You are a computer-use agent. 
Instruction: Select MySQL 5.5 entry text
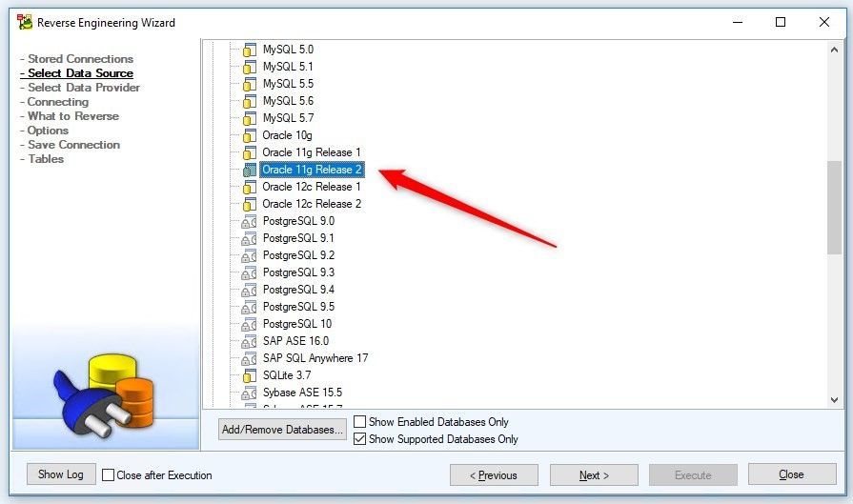(x=288, y=84)
